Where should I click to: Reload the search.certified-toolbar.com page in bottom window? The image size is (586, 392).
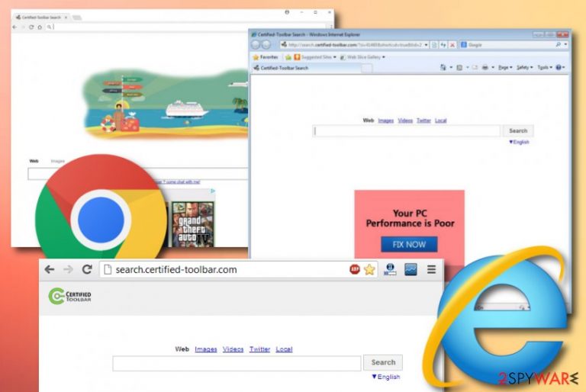click(87, 269)
